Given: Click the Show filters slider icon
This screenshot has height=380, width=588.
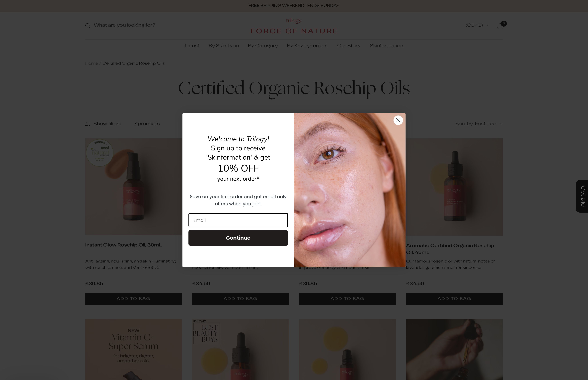Looking at the screenshot, I should (87, 124).
